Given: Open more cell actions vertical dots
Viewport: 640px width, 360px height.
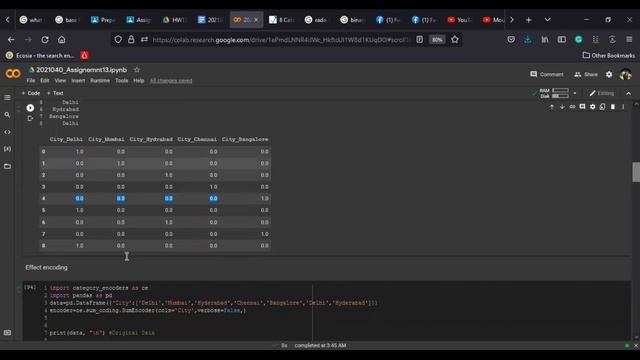Looking at the screenshot, I should click(x=623, y=107).
